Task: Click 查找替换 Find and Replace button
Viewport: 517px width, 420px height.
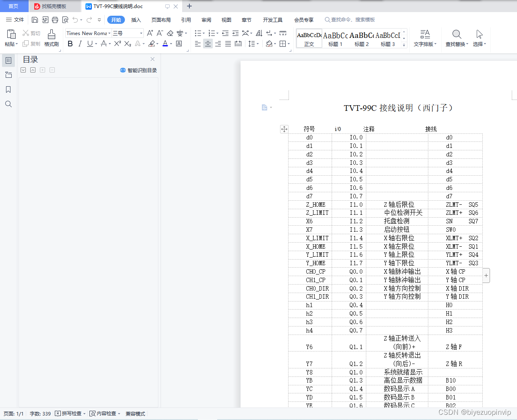Action: click(457, 38)
